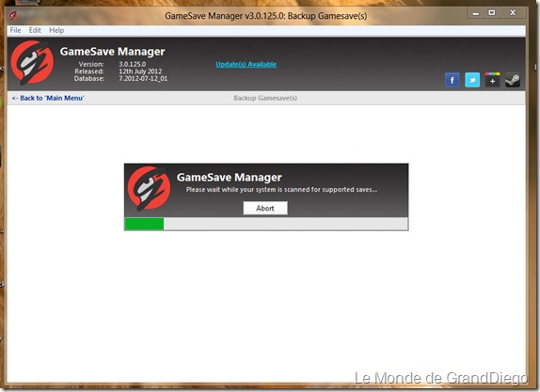Open the Edit menu
The width and height of the screenshot is (540, 392).
[x=35, y=30]
